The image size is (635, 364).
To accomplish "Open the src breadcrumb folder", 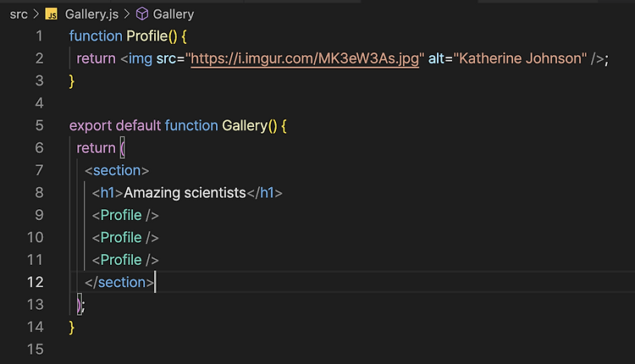I will click(19, 14).
